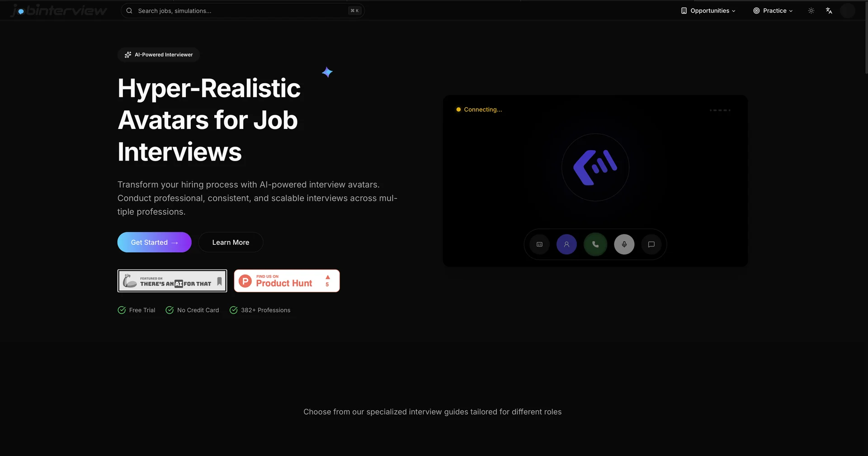Click the jobinterview logo
Image resolution: width=868 pixels, height=456 pixels.
(x=59, y=10)
